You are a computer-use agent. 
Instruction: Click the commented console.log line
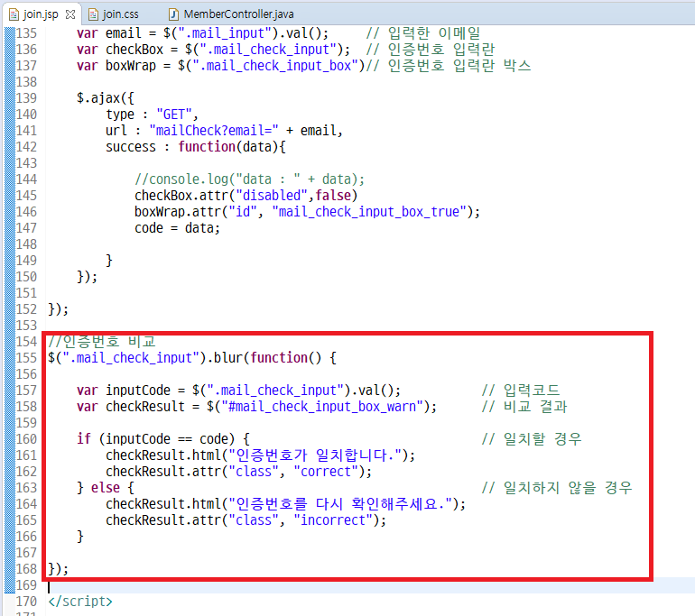[249, 179]
